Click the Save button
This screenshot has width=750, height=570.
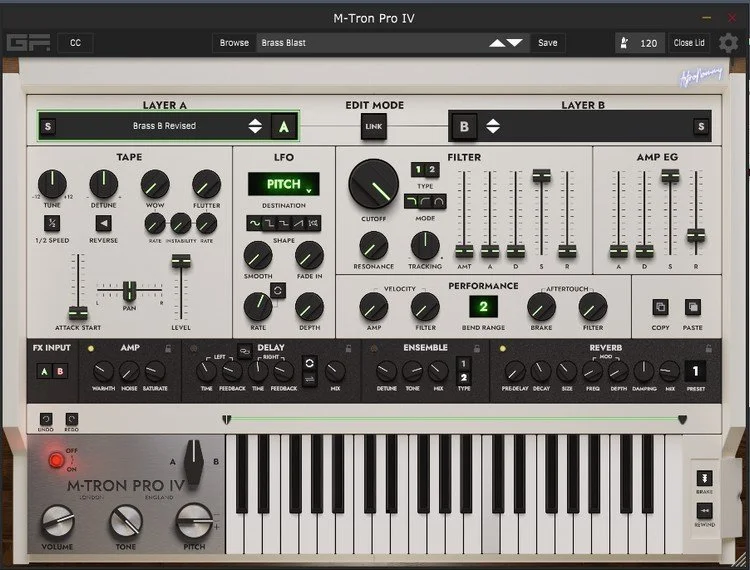547,43
